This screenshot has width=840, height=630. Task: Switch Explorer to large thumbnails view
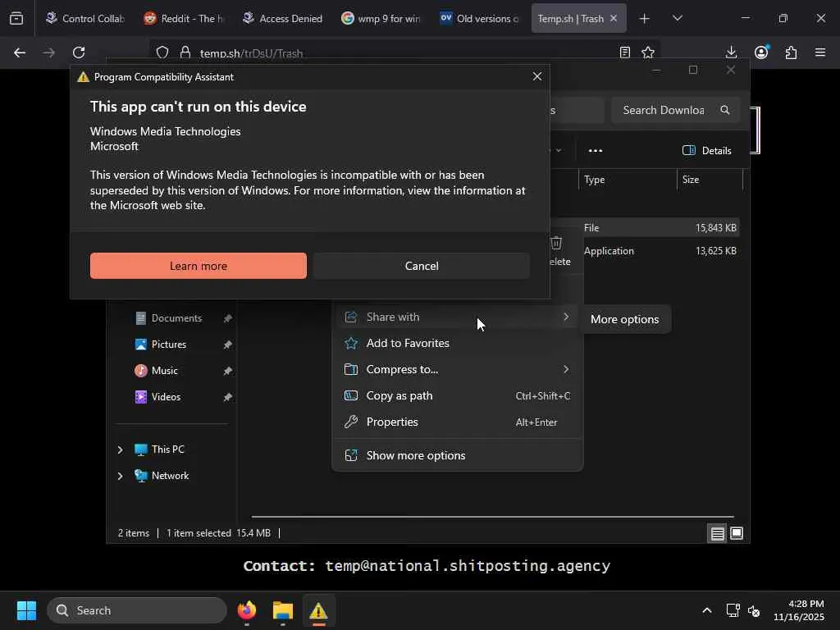(x=737, y=533)
